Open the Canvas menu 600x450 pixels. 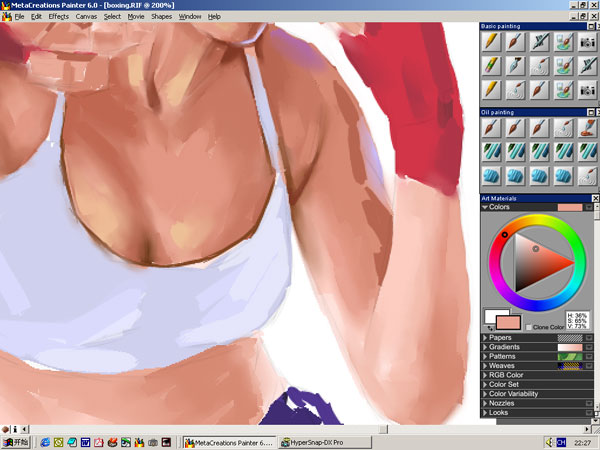tap(86, 16)
